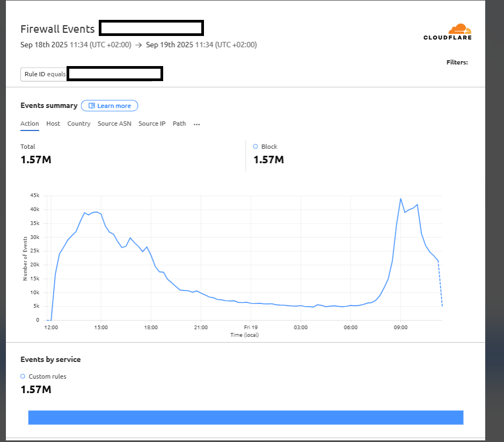
Task: Switch to the Country tab
Action: (78, 124)
